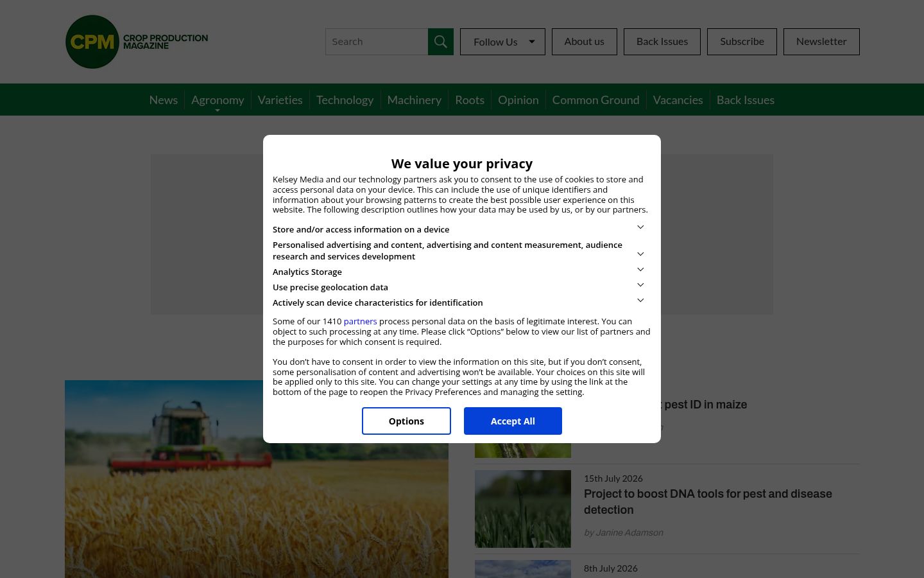Open Common Ground in the navigation bar
The width and height of the screenshot is (924, 578).
pyautogui.click(x=596, y=100)
